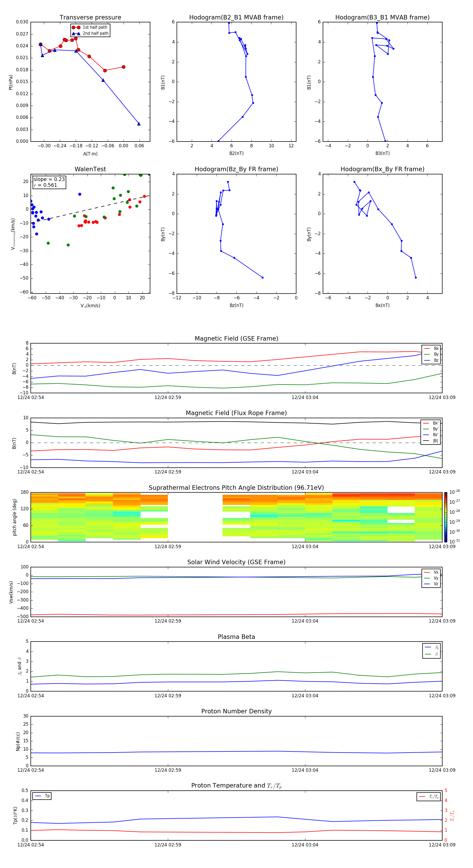
Task: Click the 'Magnetic Field (Flux Rope Frame)' title
Action: 236,413
